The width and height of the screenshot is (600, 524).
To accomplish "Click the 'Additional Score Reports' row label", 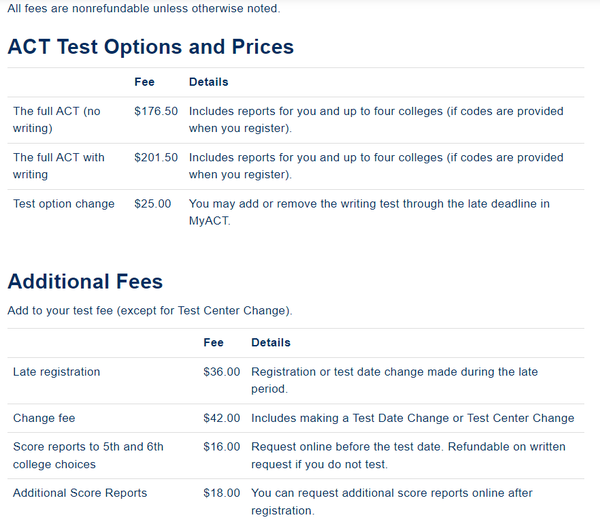I will point(80,493).
